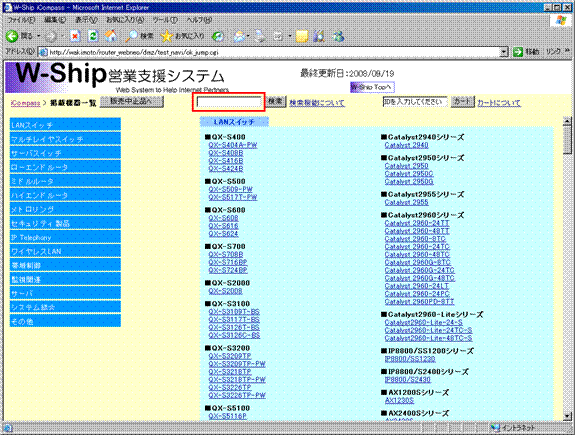The image size is (576, 436).
Task: Click the カート button
Action: pyautogui.click(x=462, y=102)
